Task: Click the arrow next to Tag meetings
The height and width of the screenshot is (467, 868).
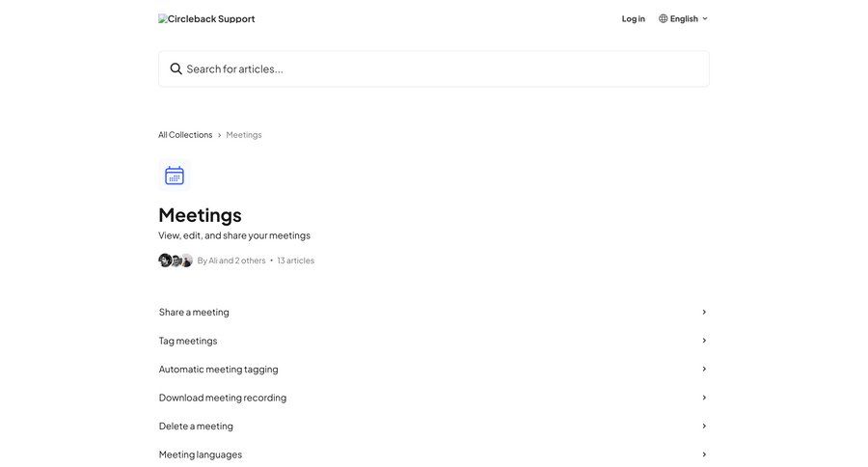Action: (704, 341)
